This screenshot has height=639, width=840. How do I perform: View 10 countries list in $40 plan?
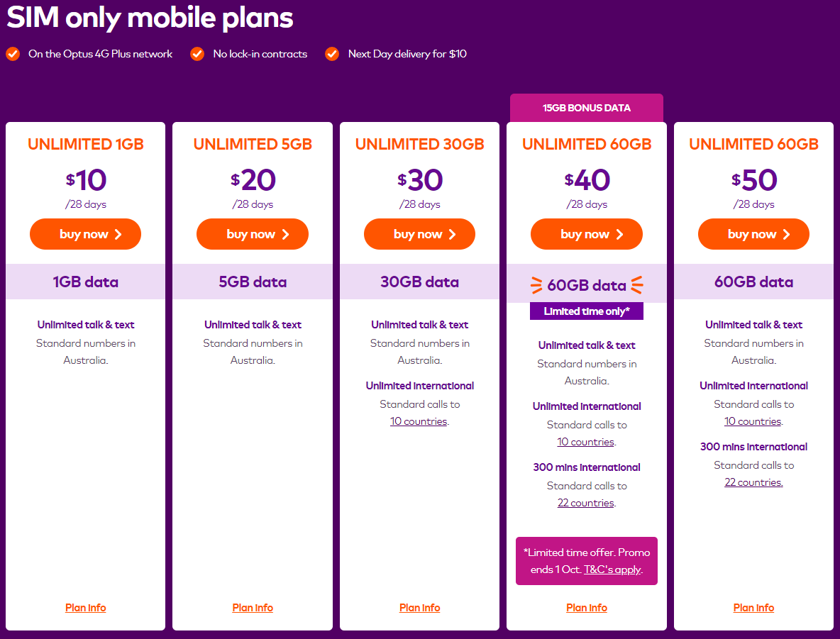(585, 442)
